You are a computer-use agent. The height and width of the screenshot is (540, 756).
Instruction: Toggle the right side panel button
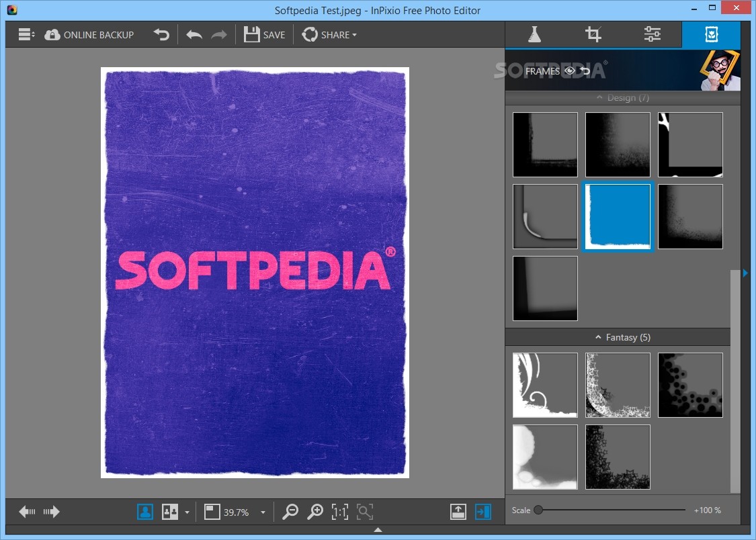click(482, 511)
